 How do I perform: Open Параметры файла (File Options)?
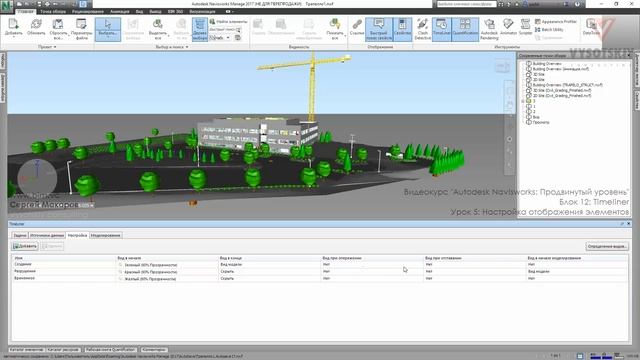click(81, 29)
